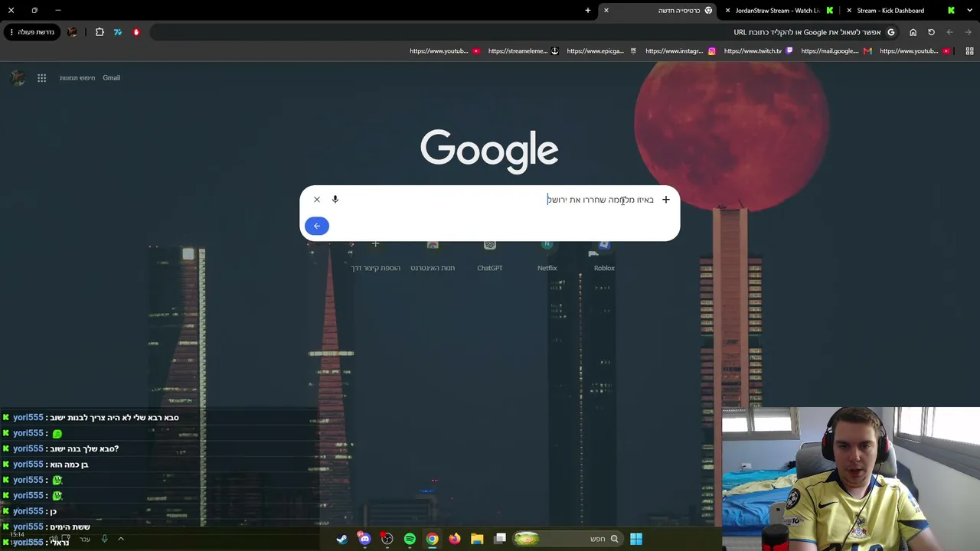Click the עבר language indicator in the tray
Viewport: 980px width, 551px height.
point(85,539)
